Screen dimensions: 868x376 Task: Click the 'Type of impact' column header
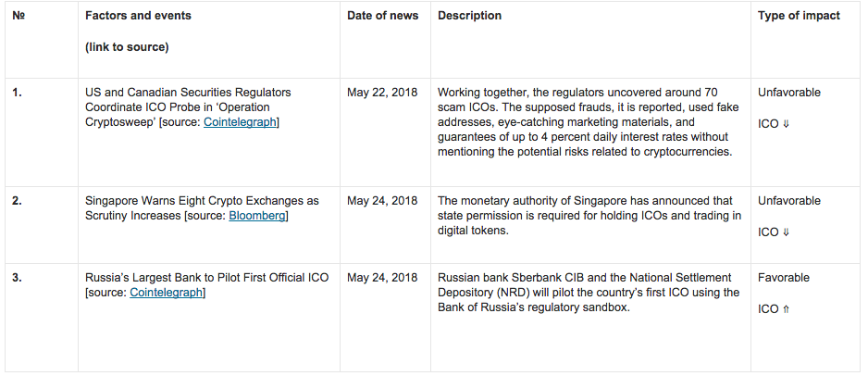(799, 16)
